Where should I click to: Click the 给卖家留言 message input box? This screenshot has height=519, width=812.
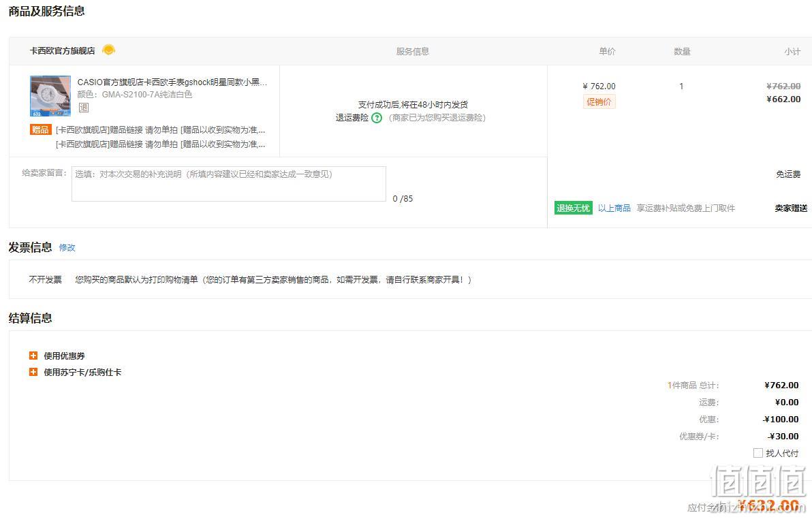click(229, 184)
